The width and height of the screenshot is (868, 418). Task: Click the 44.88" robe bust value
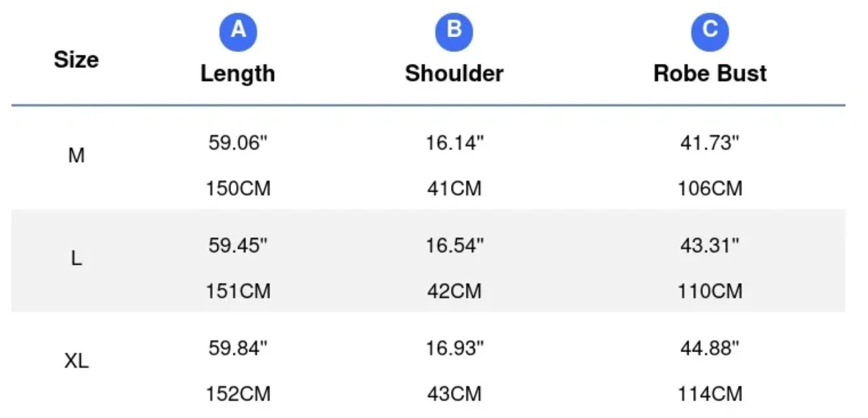point(710,349)
